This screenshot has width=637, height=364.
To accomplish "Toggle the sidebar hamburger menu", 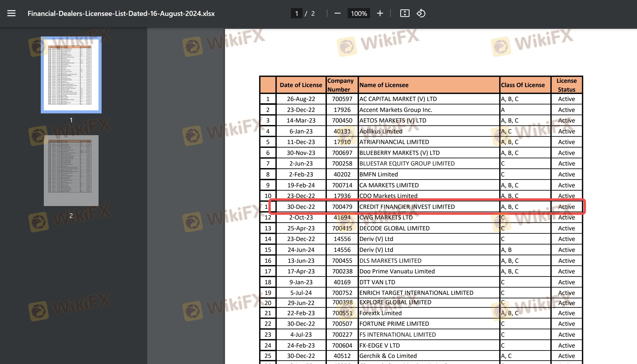I will 11,13.
